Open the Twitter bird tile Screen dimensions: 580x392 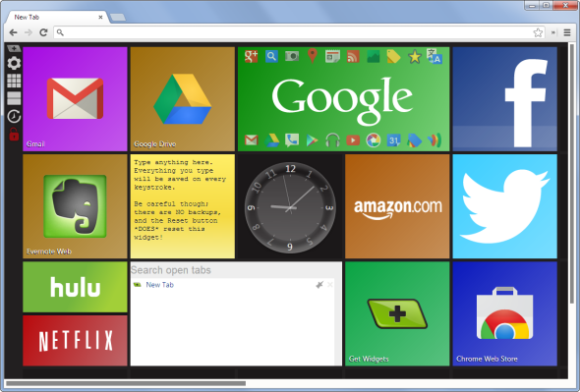coord(505,206)
